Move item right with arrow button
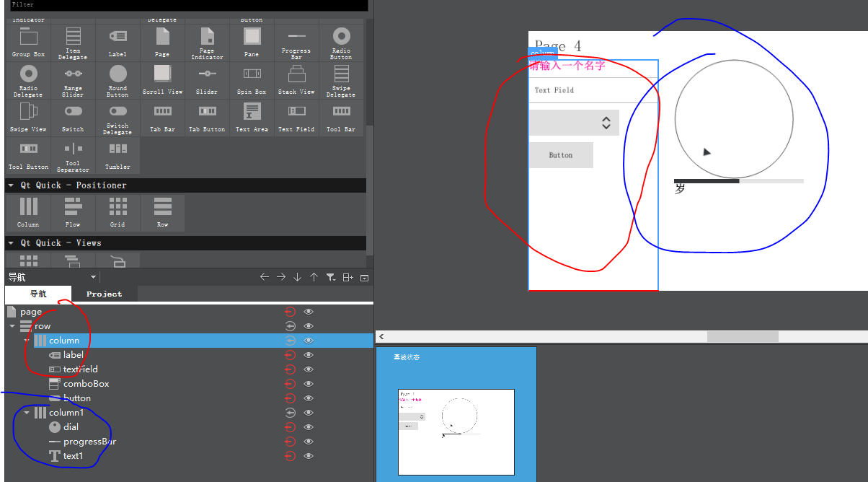This screenshot has height=482, width=868. click(x=280, y=277)
